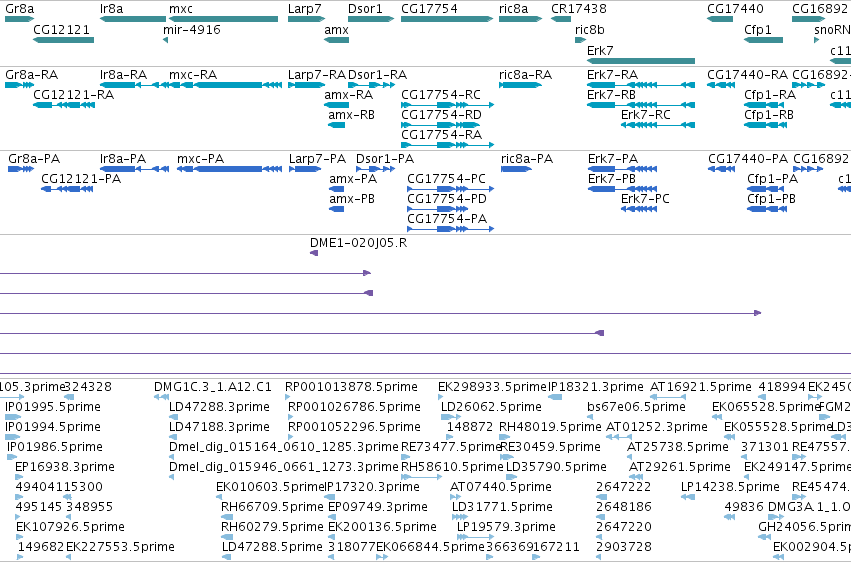Click the IP01995.5prime label
The image size is (851, 562).
pyautogui.click(x=53, y=407)
